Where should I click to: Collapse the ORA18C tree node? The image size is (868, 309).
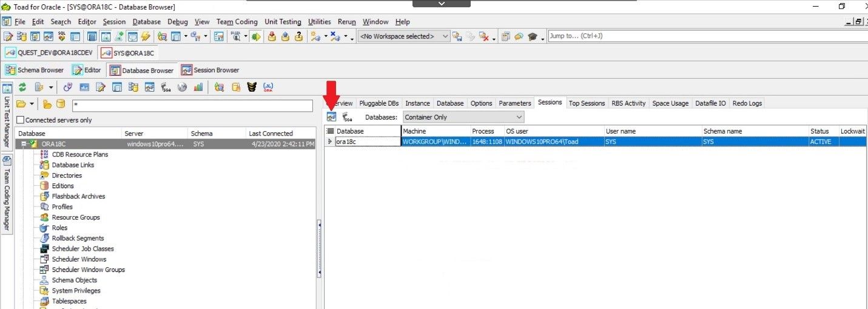coord(24,144)
